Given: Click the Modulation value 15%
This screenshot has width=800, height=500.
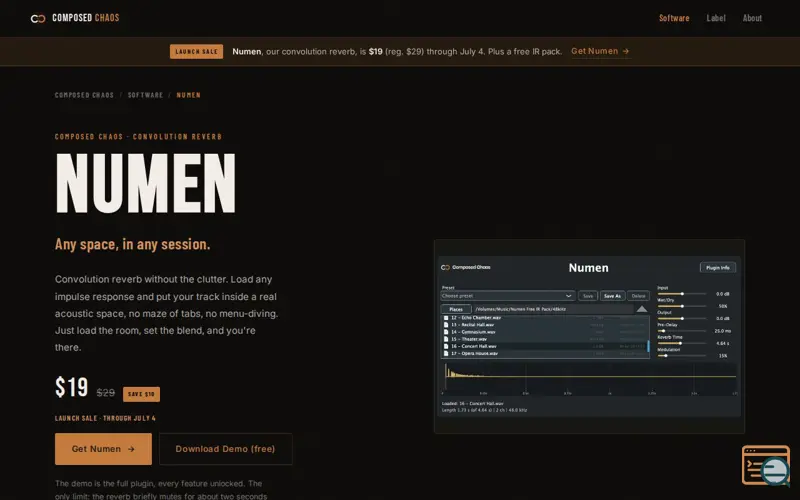Looking at the screenshot, I should (723, 356).
